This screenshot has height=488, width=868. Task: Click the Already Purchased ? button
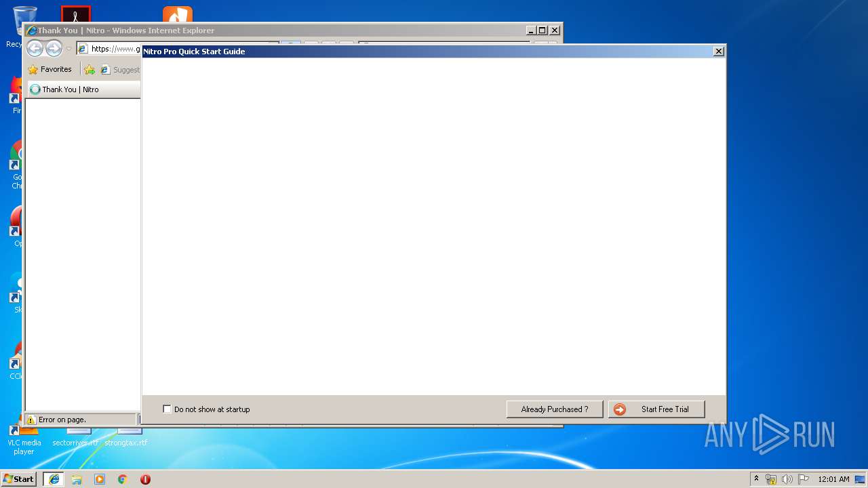[x=555, y=409]
